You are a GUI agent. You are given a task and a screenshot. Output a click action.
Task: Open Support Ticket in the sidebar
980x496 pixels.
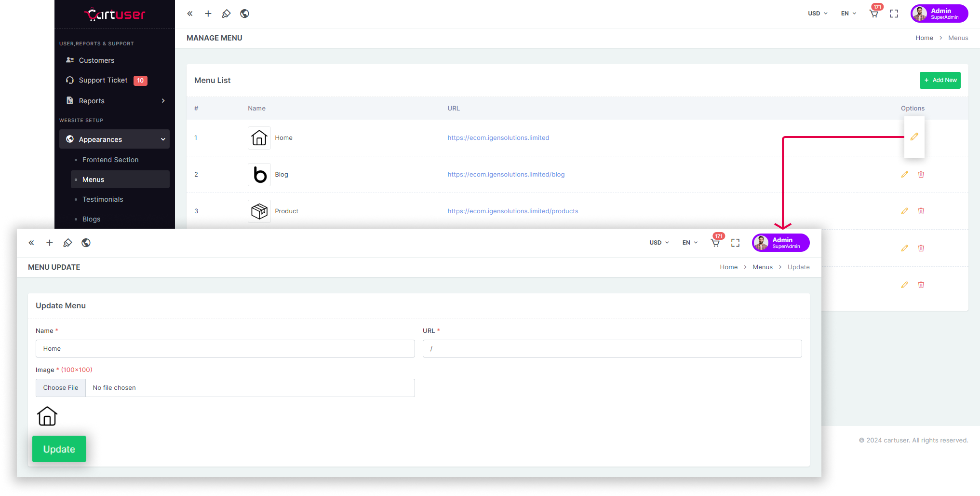tap(103, 80)
